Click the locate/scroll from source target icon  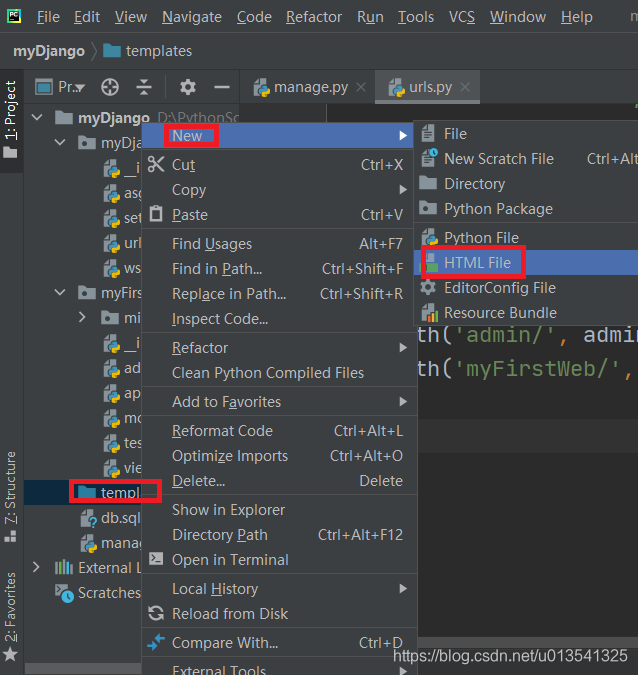pyautogui.click(x=110, y=87)
